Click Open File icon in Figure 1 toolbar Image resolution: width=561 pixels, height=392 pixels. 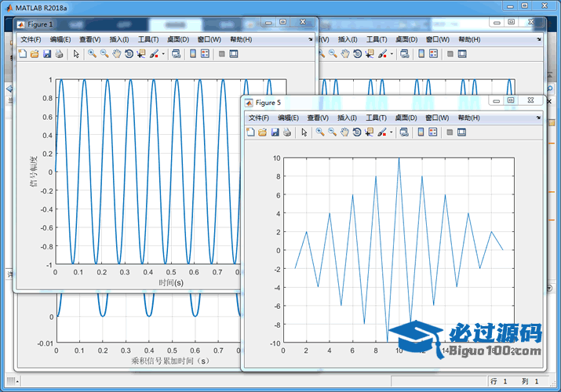tap(35, 54)
